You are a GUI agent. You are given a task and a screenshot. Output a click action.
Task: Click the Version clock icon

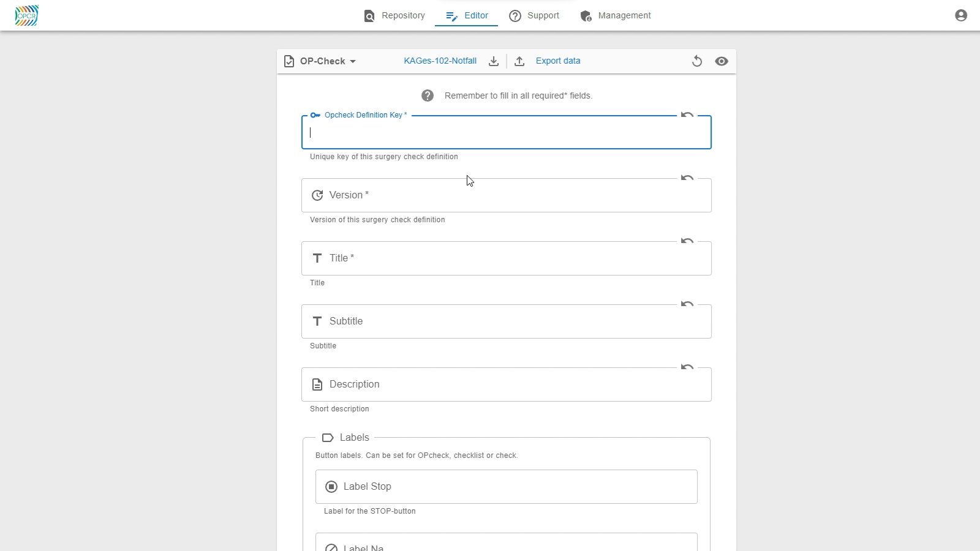click(x=317, y=195)
